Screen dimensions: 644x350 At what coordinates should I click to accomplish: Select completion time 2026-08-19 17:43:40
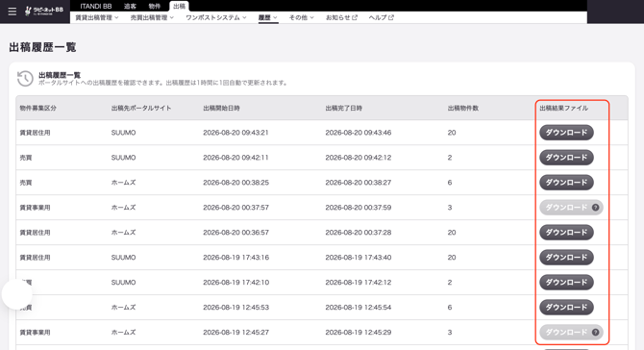coord(359,258)
